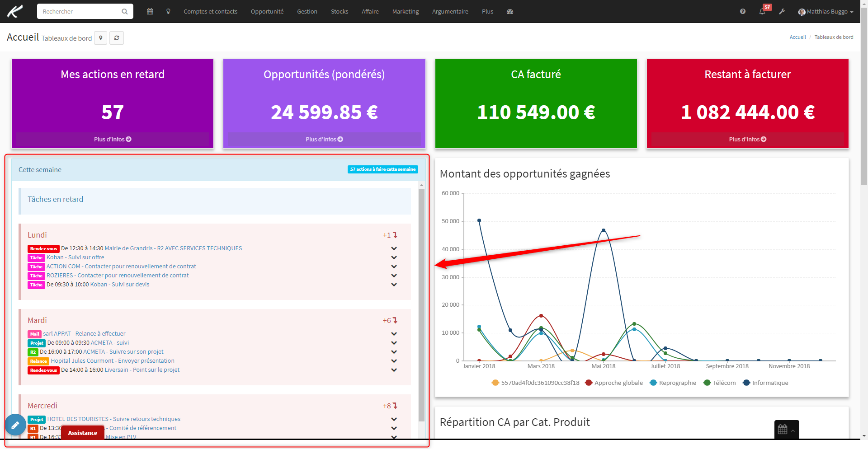
Task: Open the Marketing menu
Action: pos(406,12)
